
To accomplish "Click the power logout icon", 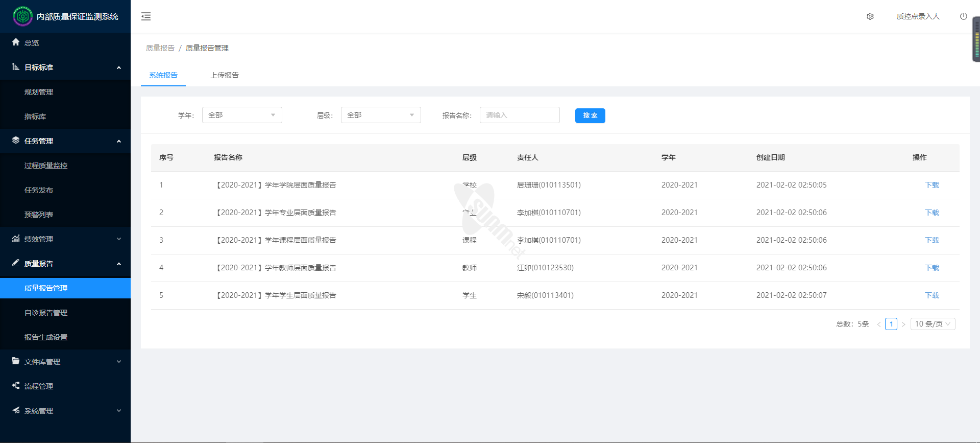I will 963,16.
